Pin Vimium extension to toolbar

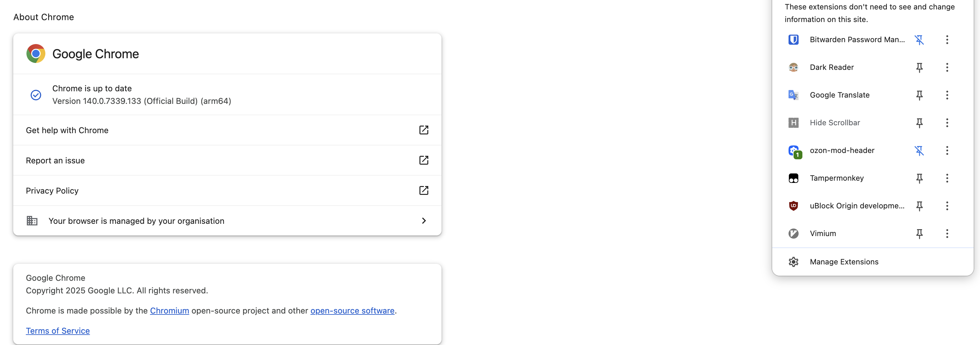click(x=919, y=234)
